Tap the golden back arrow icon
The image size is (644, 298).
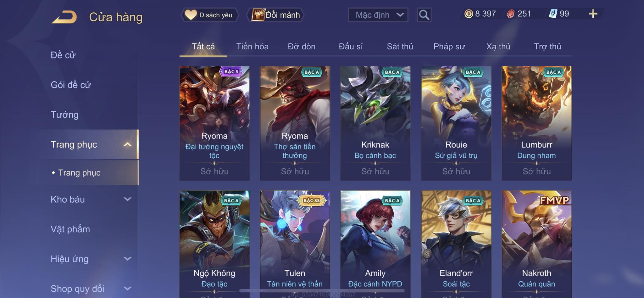tap(64, 17)
